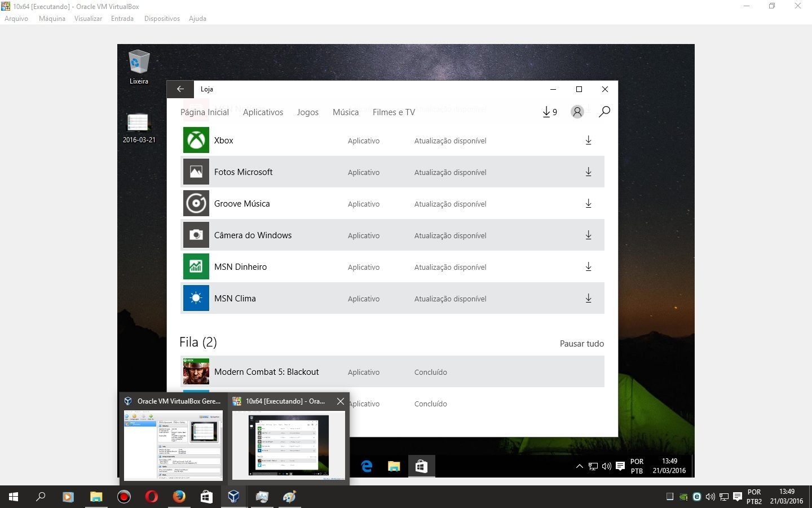Screen dimensions: 812x508
Task: Click 'Modern Combat 5: Blackout' row text
Action: (266, 372)
